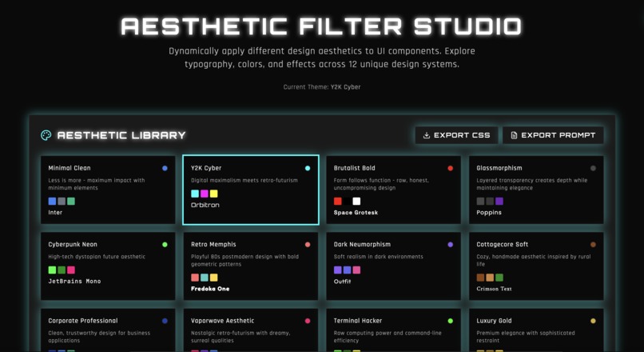Choose the Luxury Gold aesthetic card

536,330
